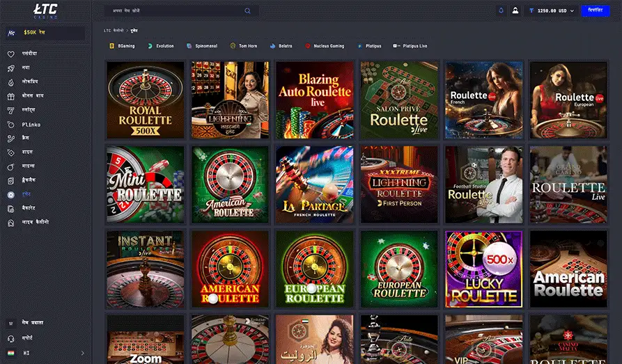Open the Royal Roulette 500X game
Viewport: 622px width, 364px height.
click(x=145, y=100)
